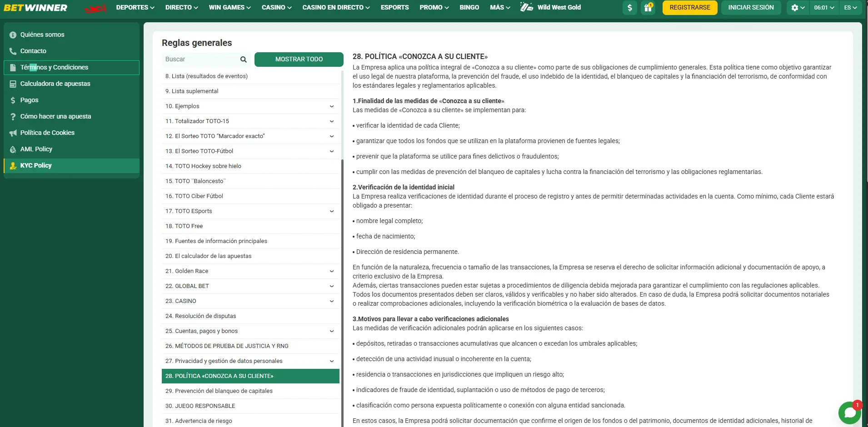This screenshot has height=427, width=868.
Task: Click the BetWinner logo
Action: point(35,8)
